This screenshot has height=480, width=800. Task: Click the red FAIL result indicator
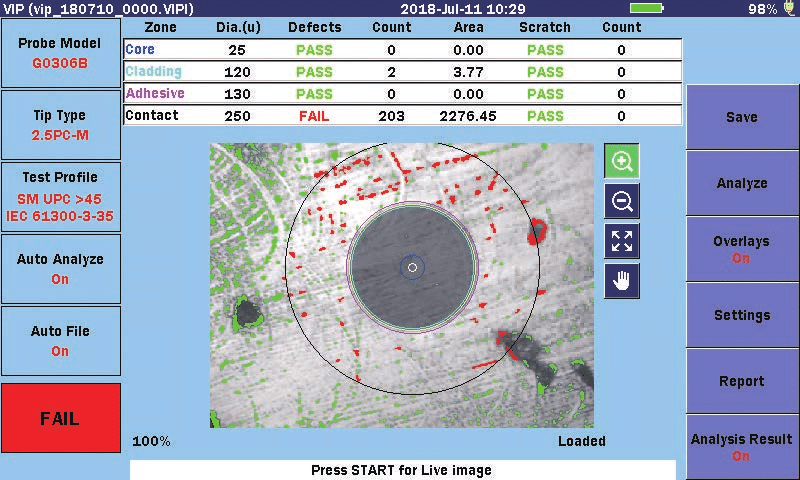tap(61, 418)
